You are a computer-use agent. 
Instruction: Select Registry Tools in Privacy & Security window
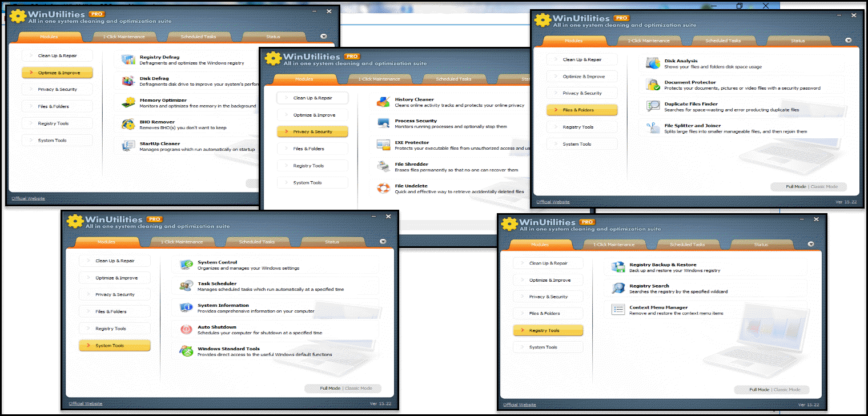coord(312,166)
